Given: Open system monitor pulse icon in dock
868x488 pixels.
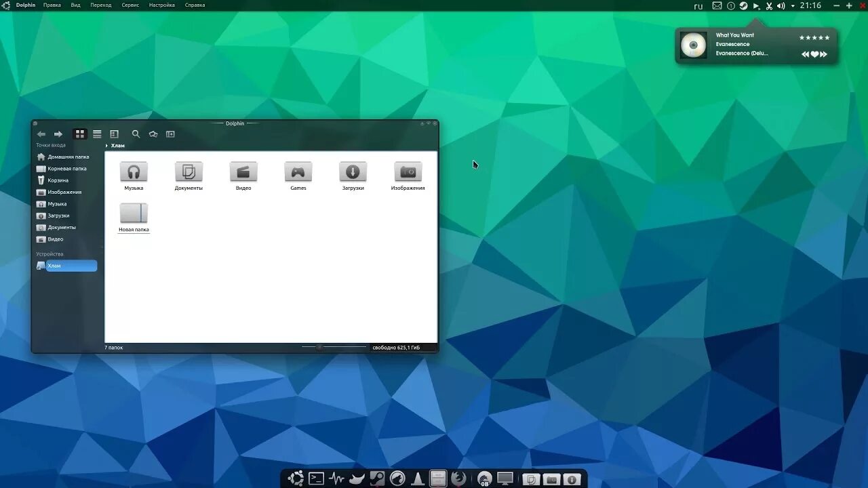Looking at the screenshot, I should pos(336,479).
